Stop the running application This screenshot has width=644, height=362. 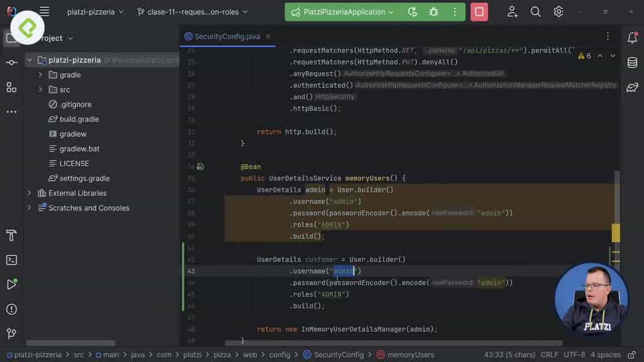coord(479,11)
